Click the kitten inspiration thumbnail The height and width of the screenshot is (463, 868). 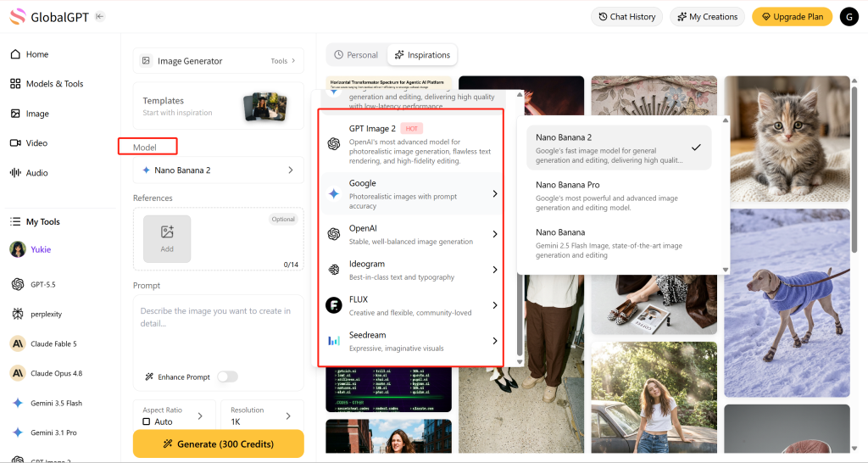tap(787, 139)
